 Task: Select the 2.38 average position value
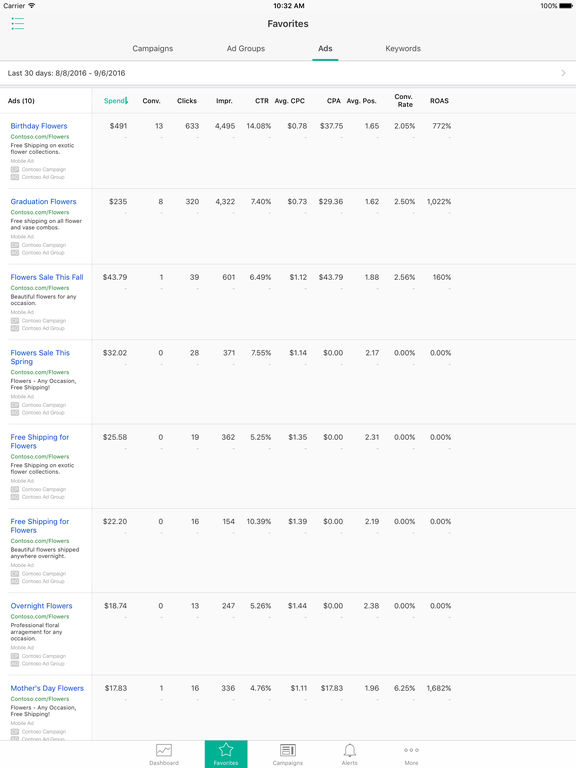[x=371, y=606]
